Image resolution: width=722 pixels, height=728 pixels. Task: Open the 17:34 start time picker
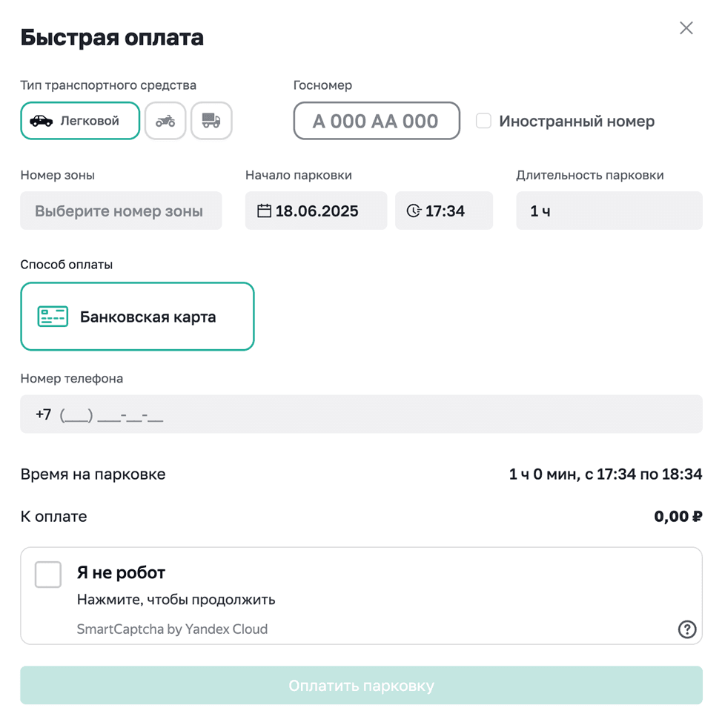coord(444,211)
